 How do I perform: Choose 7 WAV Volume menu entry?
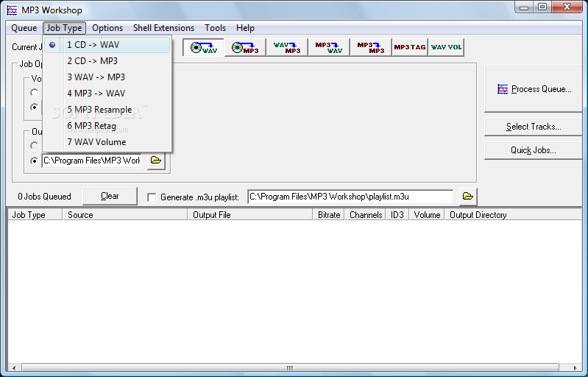[x=107, y=142]
